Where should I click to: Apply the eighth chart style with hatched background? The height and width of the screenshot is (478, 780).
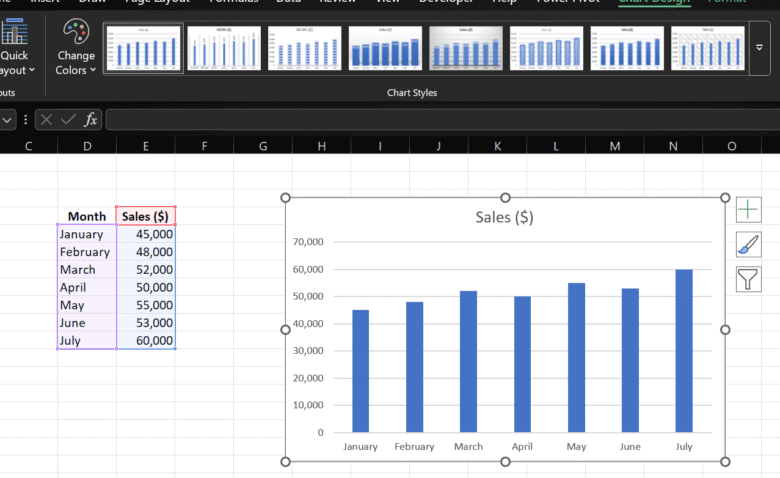(x=707, y=48)
